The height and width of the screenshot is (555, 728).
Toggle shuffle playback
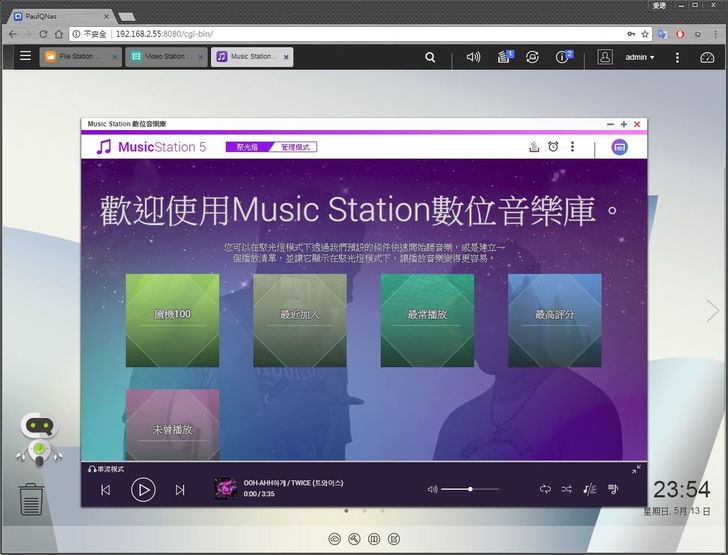[567, 489]
